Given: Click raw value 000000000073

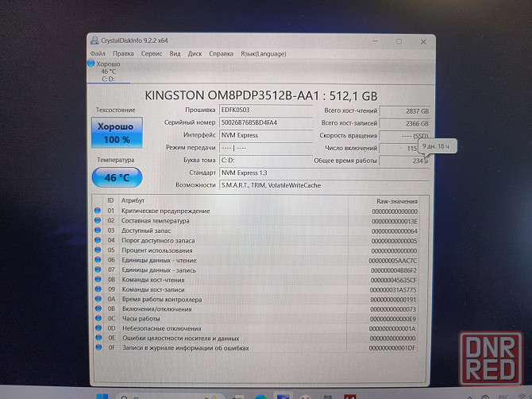Looking at the screenshot, I should click(393, 309).
